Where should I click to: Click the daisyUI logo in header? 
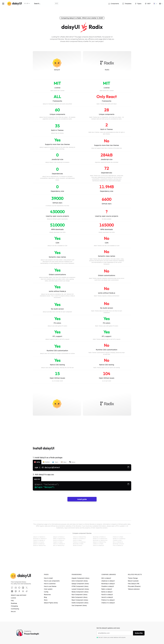pyautogui.click(x=14, y=4)
